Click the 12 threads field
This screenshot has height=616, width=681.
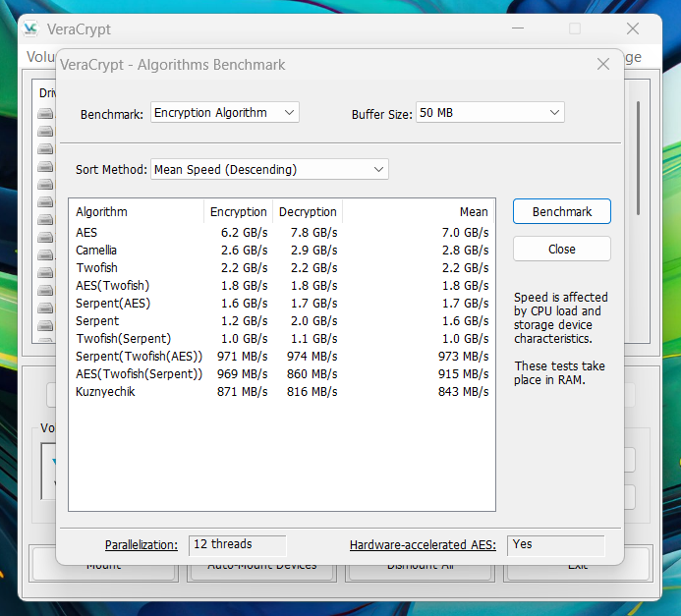[238, 545]
